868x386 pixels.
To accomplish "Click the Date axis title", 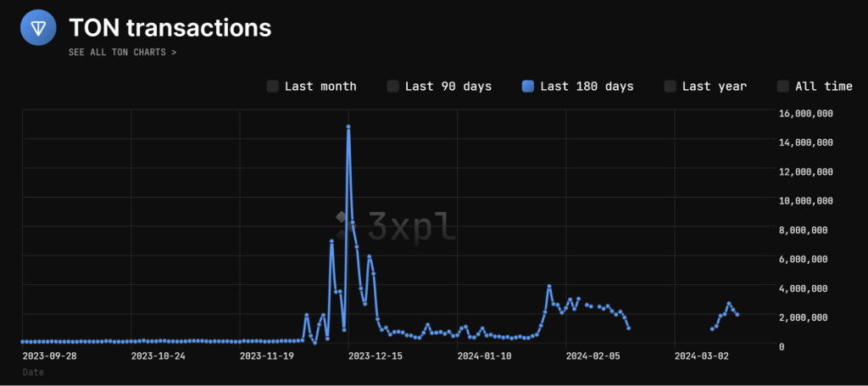I will click(x=32, y=372).
